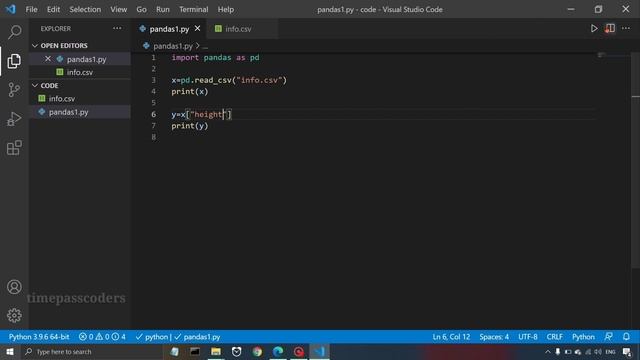The image size is (640, 360).
Task: Open Windows Start menu
Action: 10,351
